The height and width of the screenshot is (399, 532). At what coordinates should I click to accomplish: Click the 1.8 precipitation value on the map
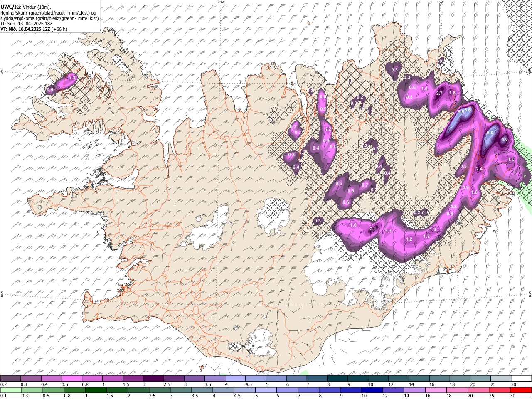click(x=453, y=93)
